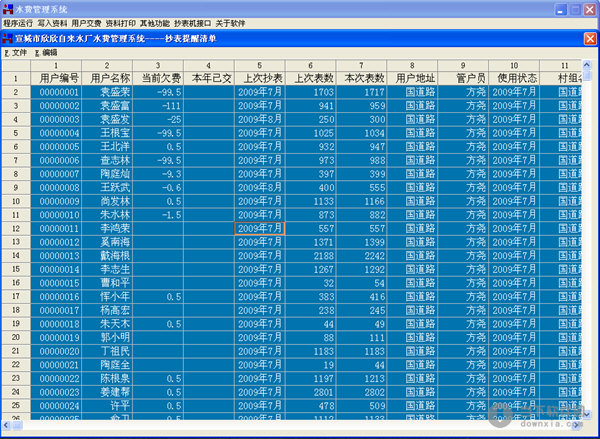Viewport: 600px width, 439px height.
Task: Click current reading cell 509
Action: click(362, 406)
